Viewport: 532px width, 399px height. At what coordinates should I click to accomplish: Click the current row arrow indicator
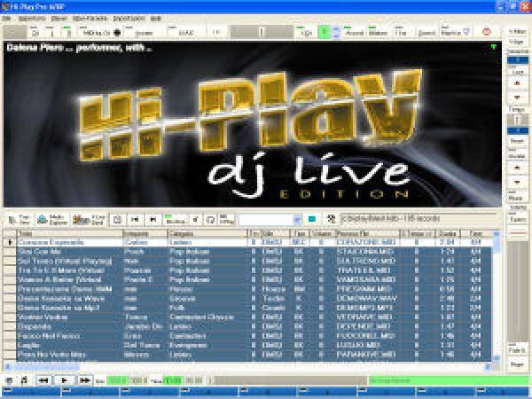click(10, 242)
